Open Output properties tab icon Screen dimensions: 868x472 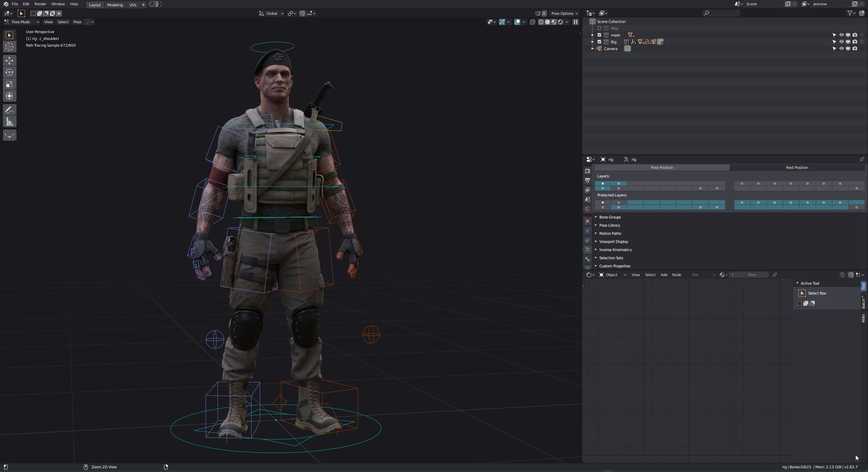[587, 180]
